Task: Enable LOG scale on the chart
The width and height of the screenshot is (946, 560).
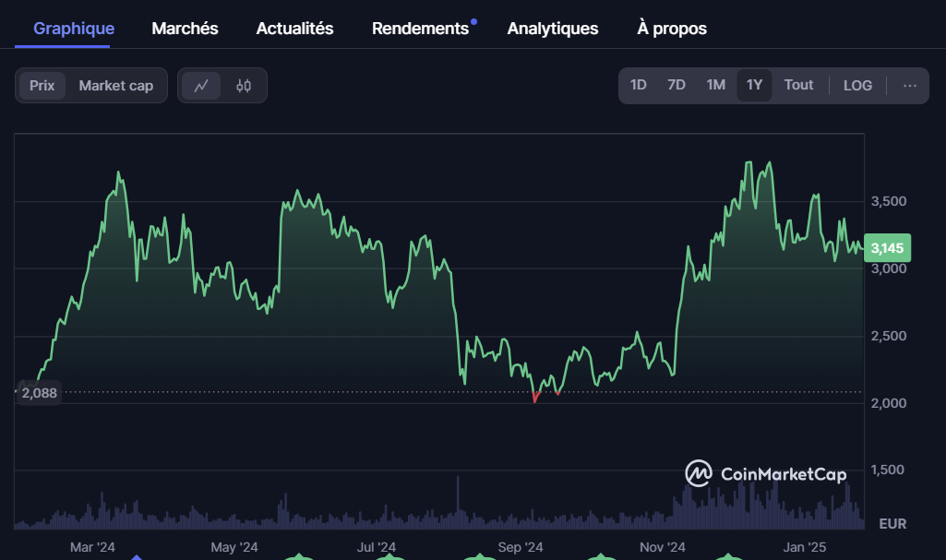Action: [857, 86]
